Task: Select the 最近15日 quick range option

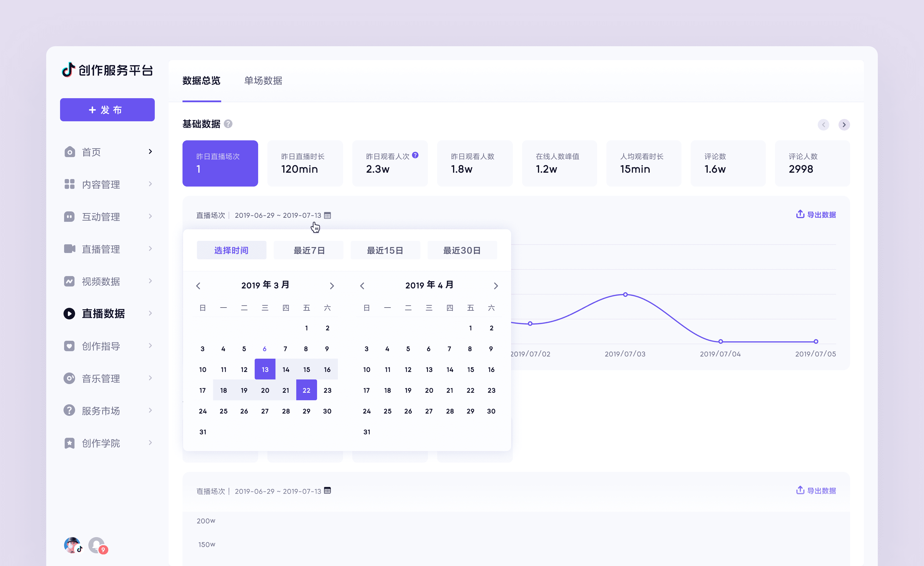Action: click(385, 250)
